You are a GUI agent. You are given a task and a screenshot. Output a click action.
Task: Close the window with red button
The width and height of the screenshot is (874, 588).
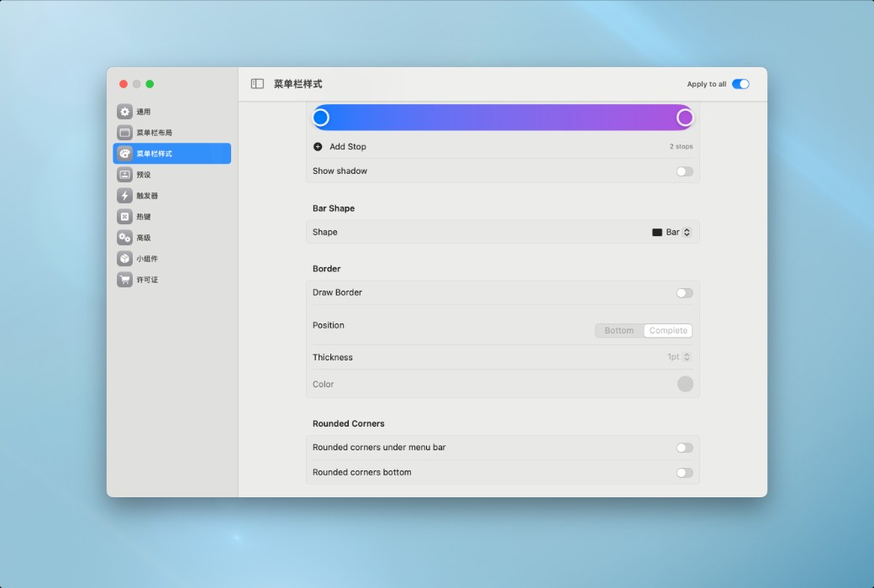click(124, 84)
